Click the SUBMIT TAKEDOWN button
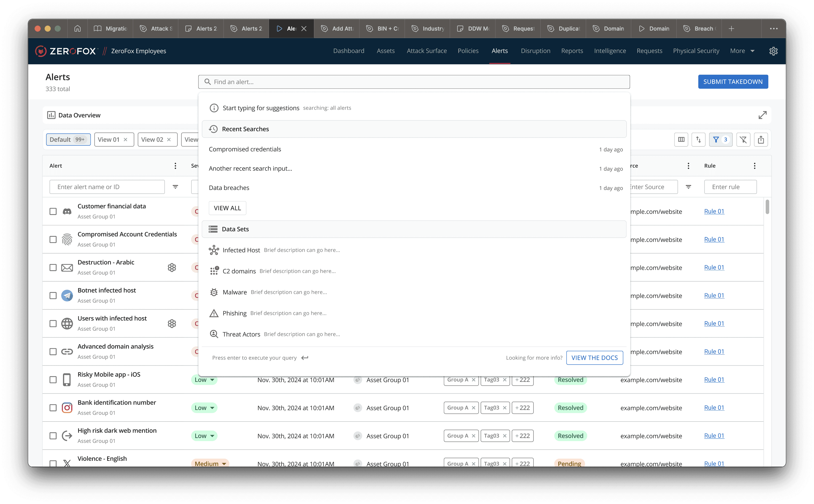 [733, 82]
